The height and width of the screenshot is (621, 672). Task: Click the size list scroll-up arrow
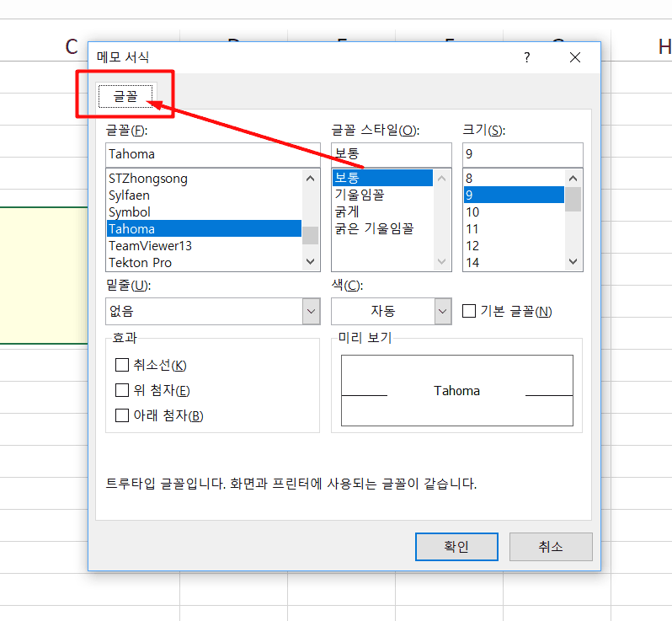pyautogui.click(x=573, y=179)
